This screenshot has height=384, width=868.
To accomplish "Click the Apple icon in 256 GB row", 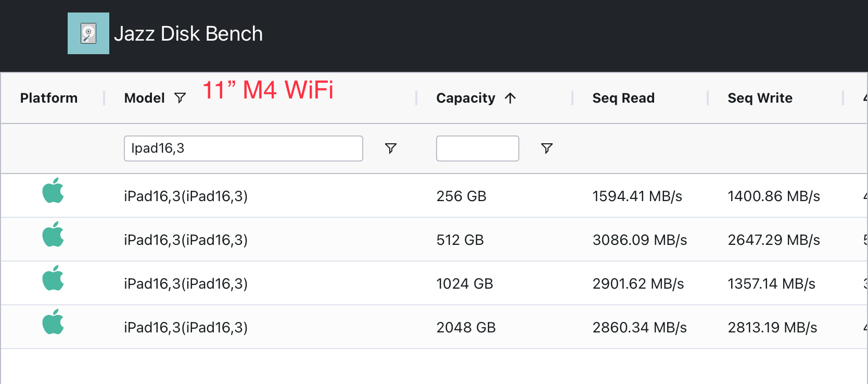I will [53, 191].
